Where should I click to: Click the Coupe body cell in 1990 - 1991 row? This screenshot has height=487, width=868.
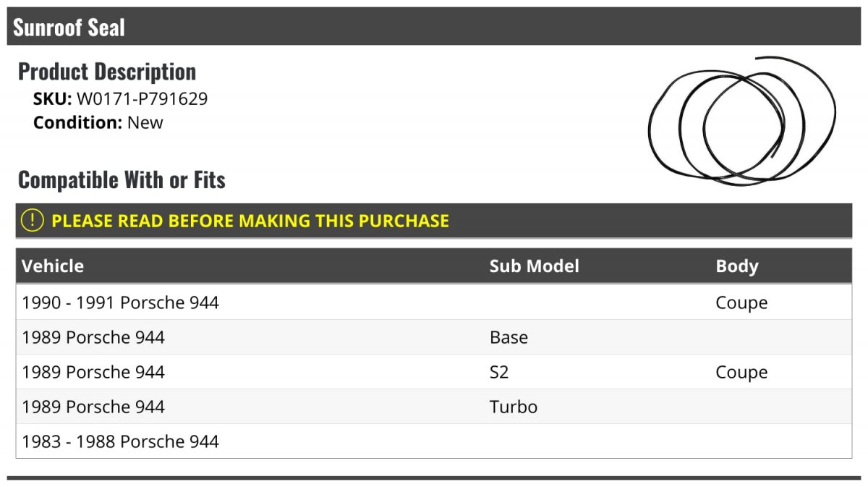pos(741,303)
